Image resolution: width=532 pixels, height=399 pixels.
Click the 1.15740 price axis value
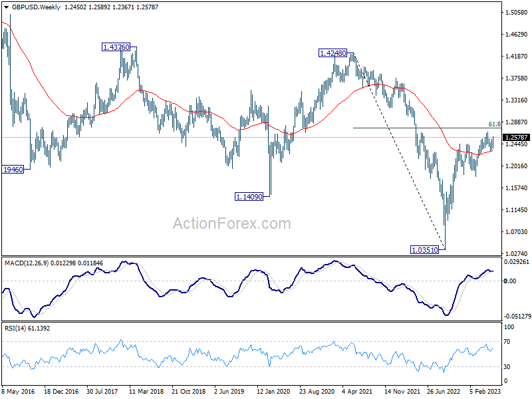pos(517,188)
